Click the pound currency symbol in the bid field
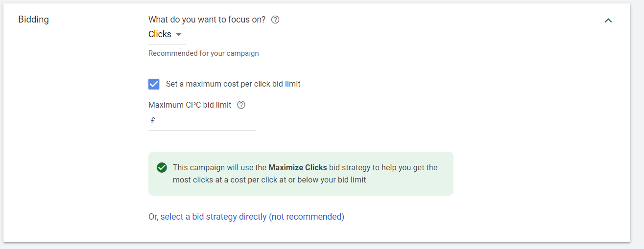 (x=153, y=120)
